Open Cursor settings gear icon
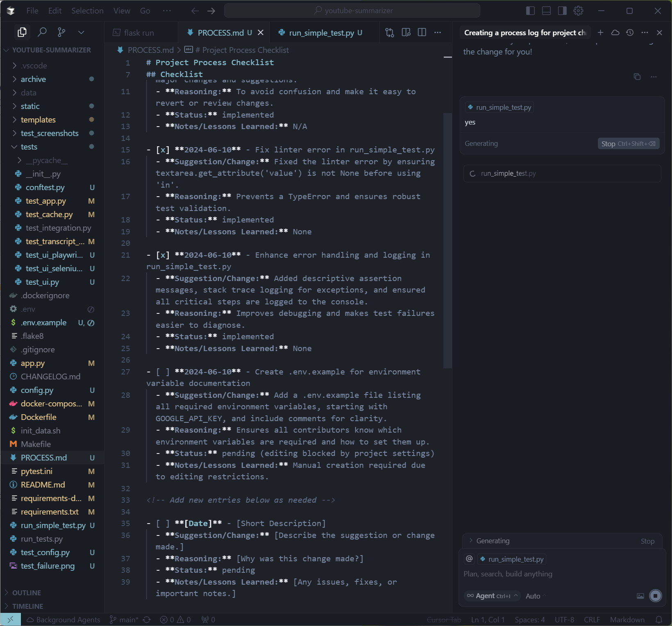This screenshot has width=672, height=626. click(578, 11)
